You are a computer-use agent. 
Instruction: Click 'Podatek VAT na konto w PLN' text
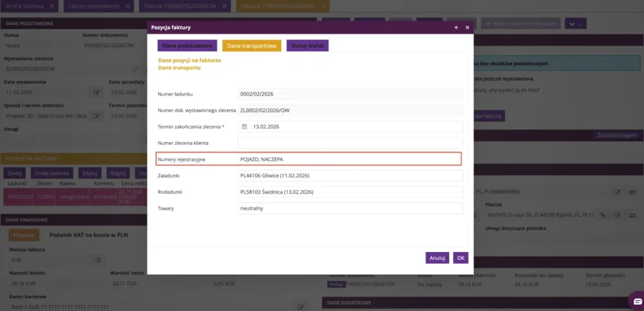pos(87,235)
